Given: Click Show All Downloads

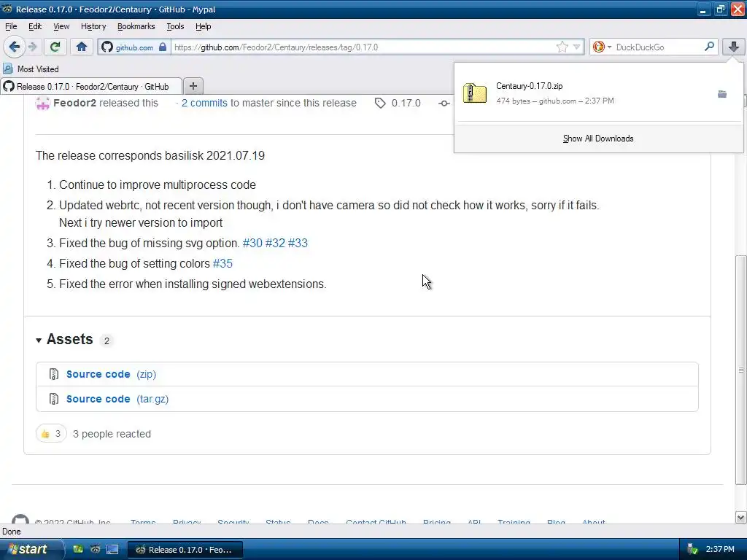Looking at the screenshot, I should pos(598,139).
